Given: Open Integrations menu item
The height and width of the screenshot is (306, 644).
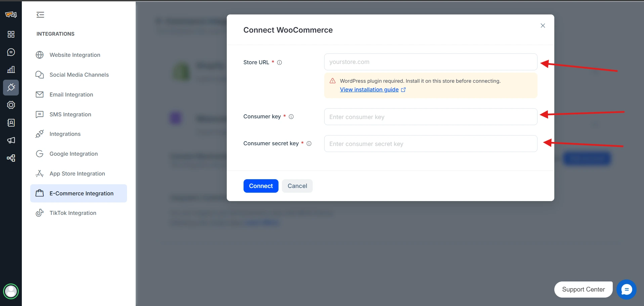Looking at the screenshot, I should tap(79, 134).
